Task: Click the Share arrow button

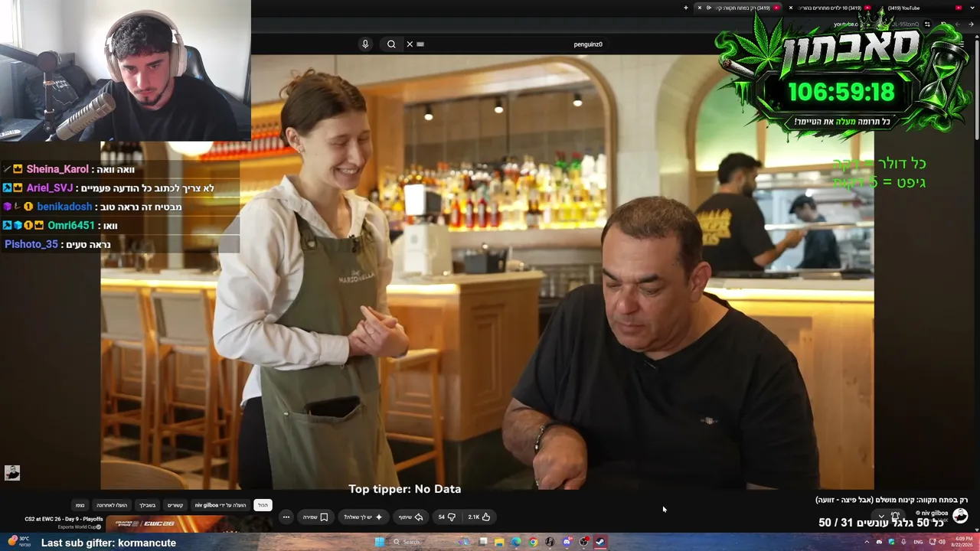Action: pyautogui.click(x=411, y=517)
